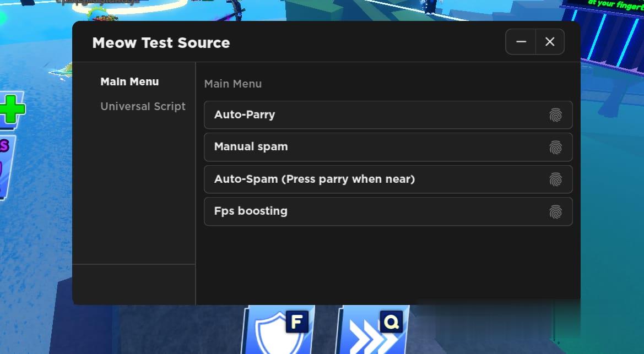Viewport: 644px width, 354px height.
Task: Switch to the Universal Script tab
Action: click(x=143, y=106)
